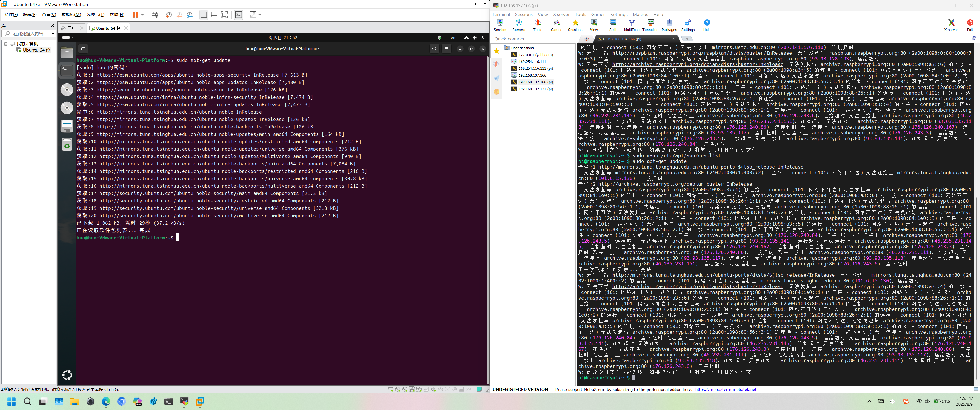Open Tools swiss-knife toolbar icon
The image size is (980, 410).
coord(538,25)
